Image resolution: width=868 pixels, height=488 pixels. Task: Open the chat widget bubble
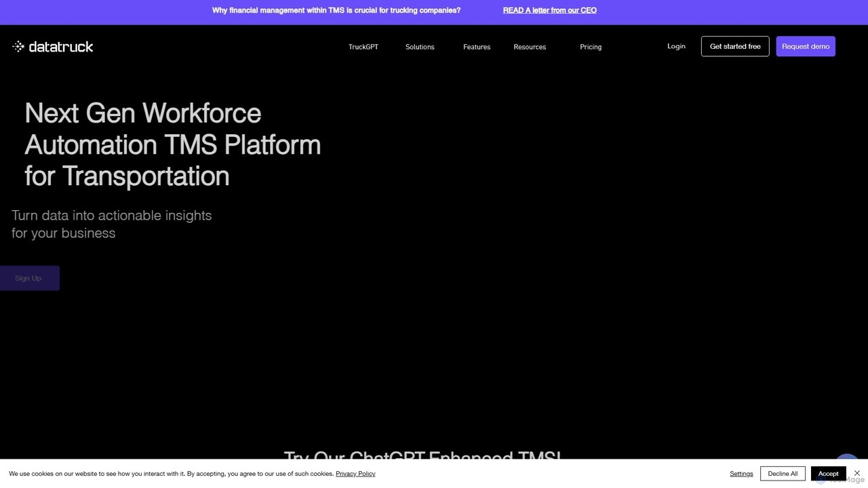point(847,457)
